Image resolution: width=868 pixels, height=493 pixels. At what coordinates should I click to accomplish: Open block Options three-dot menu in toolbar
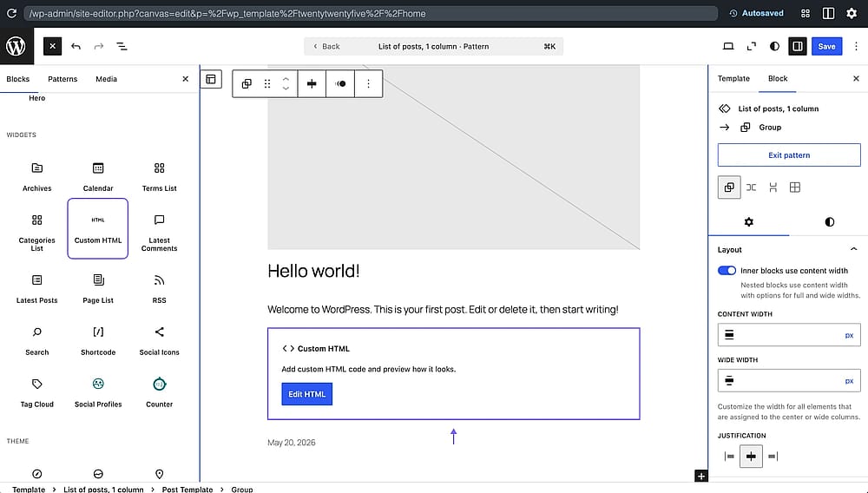tap(368, 83)
